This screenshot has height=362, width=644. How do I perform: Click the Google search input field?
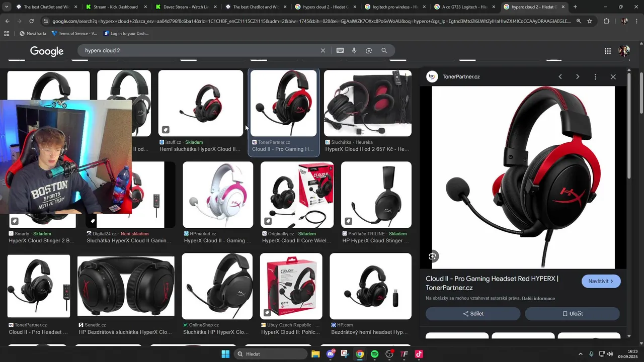click(201, 51)
